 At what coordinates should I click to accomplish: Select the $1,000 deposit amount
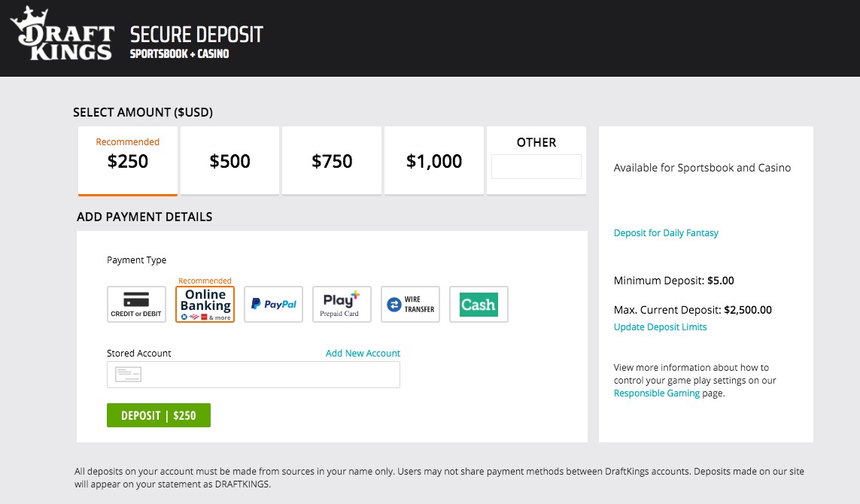(434, 161)
